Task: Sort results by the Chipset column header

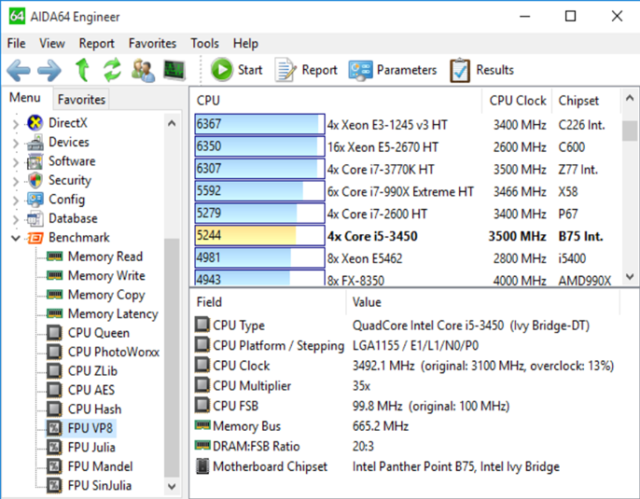Action: coord(586,100)
